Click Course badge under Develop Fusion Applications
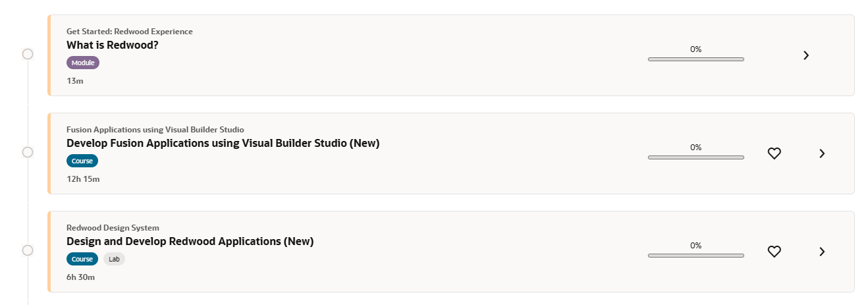 (82, 161)
